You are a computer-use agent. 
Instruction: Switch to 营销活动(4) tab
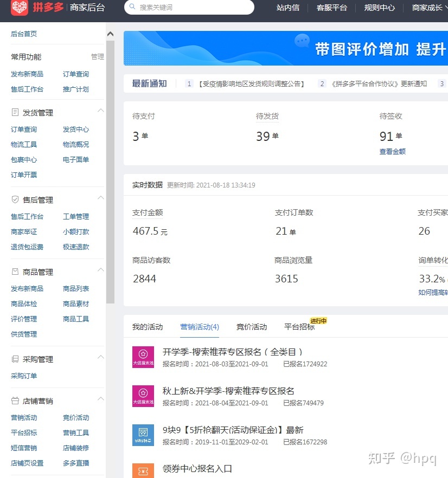click(200, 327)
